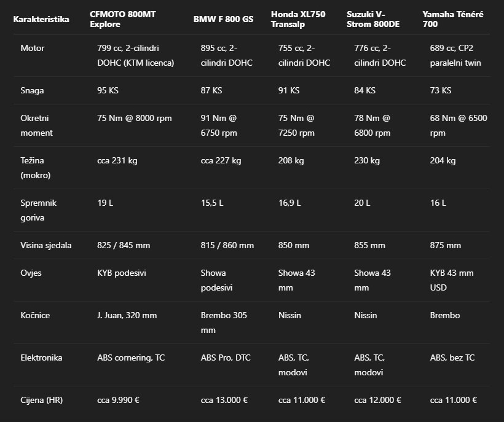Click the Yamaha Ténéré 700 column header

point(452,19)
